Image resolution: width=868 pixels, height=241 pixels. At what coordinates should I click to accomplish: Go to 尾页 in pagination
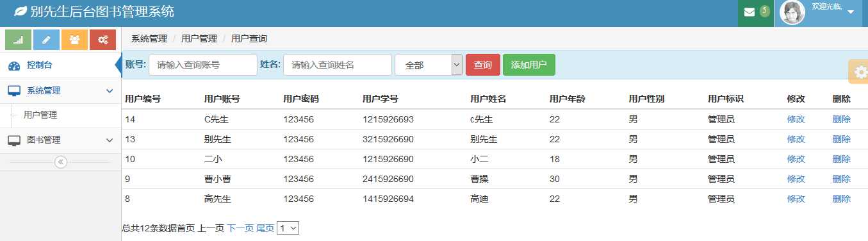(265, 228)
